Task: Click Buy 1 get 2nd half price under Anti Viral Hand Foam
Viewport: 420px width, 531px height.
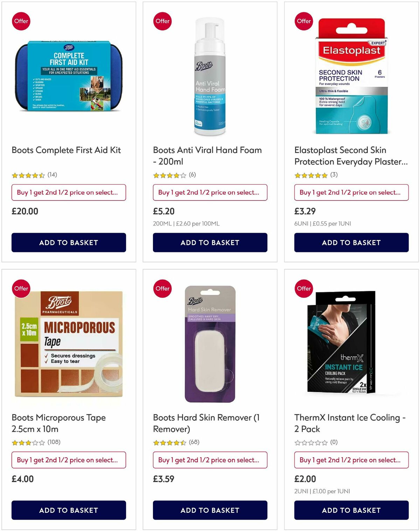Action: 210,192
